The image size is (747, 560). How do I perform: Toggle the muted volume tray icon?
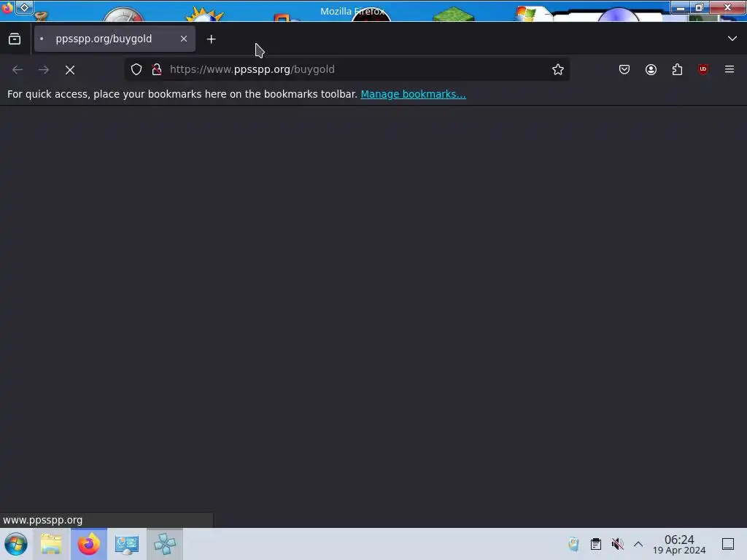click(617, 544)
